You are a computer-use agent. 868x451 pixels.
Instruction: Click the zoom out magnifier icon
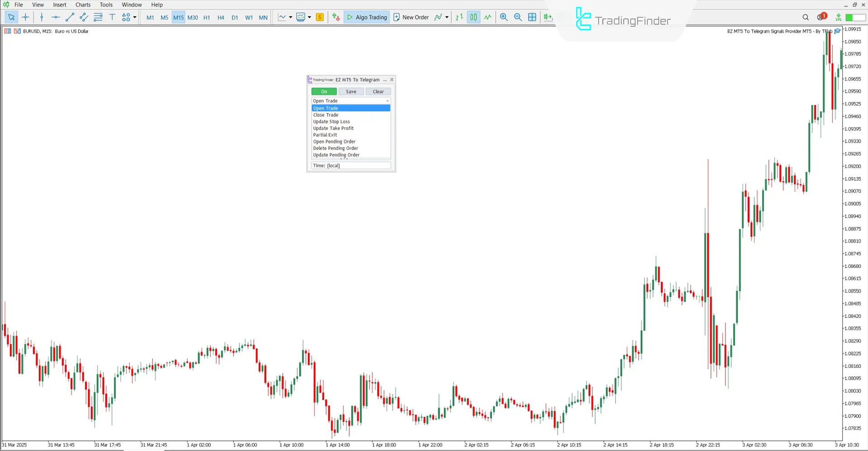pos(518,17)
